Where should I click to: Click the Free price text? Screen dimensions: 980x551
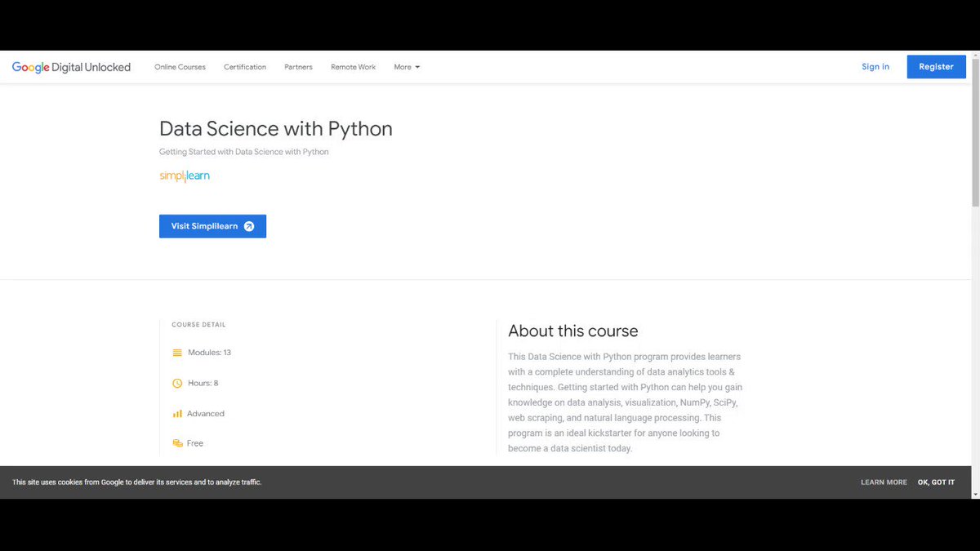coord(195,443)
